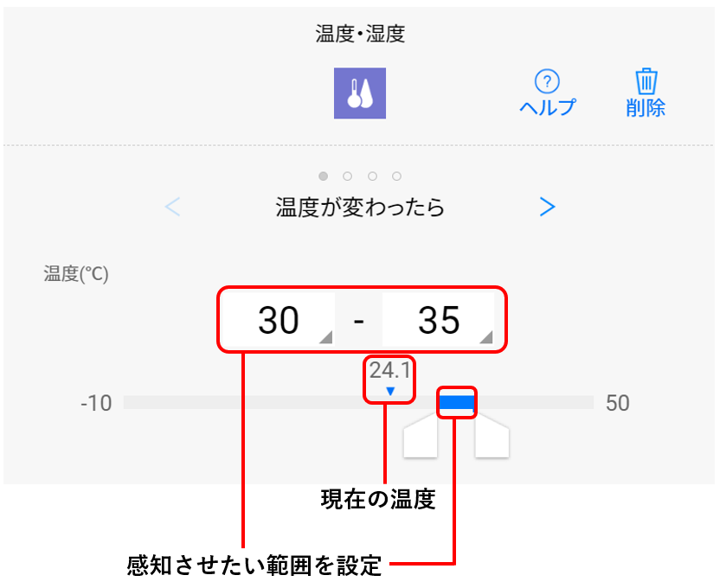Open the minimum temperature 30 dropdown
Image resolution: width=726 pixels, height=588 pixels.
pos(279,320)
